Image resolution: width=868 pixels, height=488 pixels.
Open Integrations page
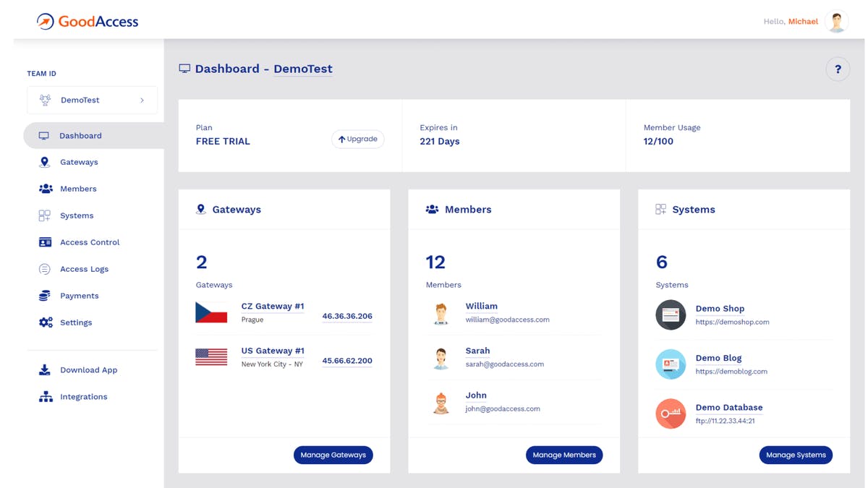tap(83, 397)
